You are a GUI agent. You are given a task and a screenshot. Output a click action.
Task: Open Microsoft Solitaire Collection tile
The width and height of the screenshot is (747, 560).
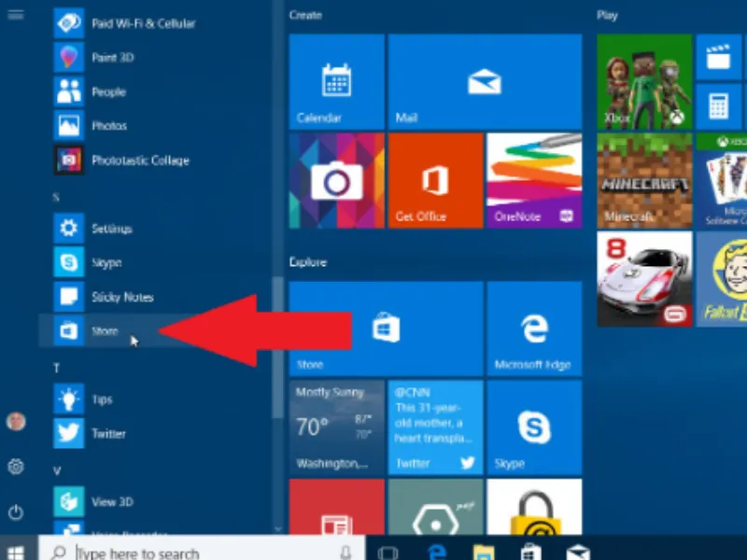pyautogui.click(x=722, y=181)
